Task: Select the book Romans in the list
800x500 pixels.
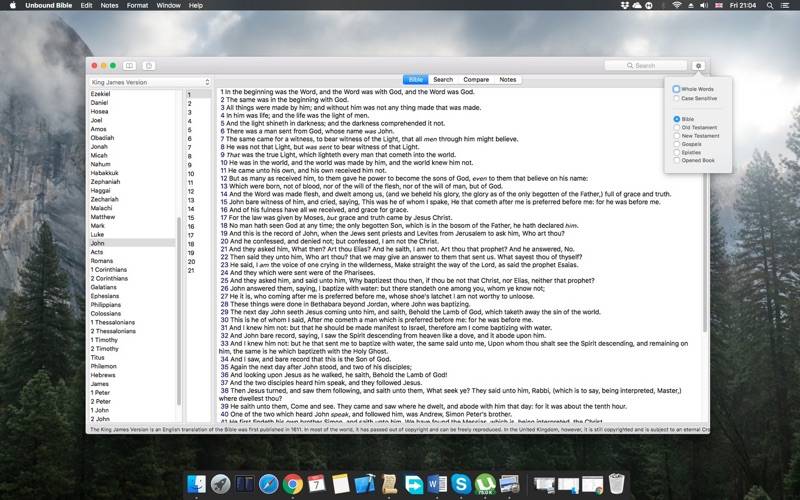Action: point(102,261)
